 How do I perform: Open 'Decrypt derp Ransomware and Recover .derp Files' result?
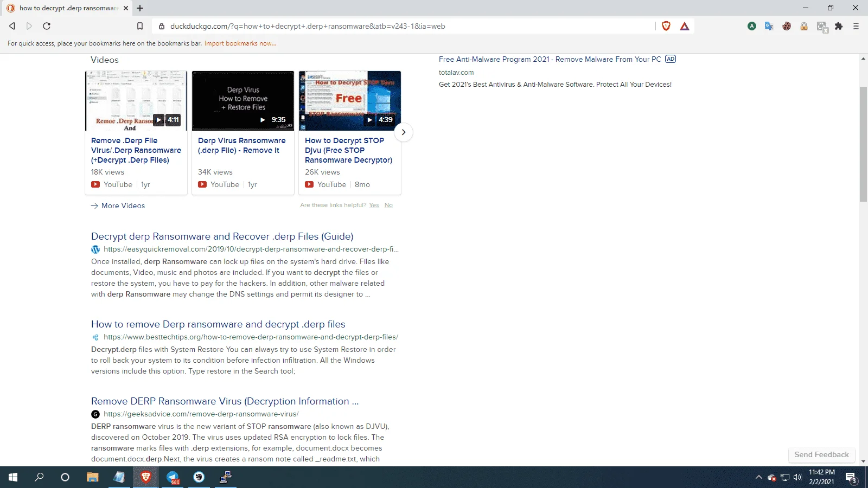pyautogui.click(x=222, y=236)
